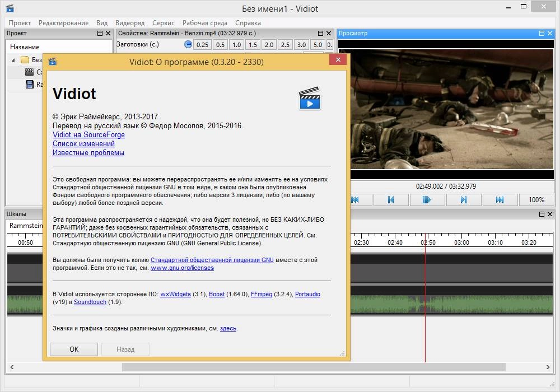Image resolution: width=560 pixels, height=392 pixels.
Task: Select the 3.0 seconds preset
Action: click(x=301, y=45)
